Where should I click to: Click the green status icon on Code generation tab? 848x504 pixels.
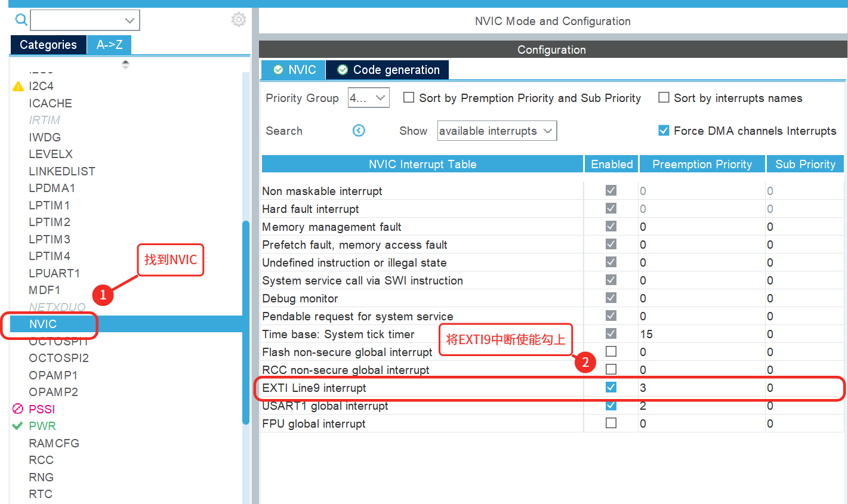[x=343, y=70]
